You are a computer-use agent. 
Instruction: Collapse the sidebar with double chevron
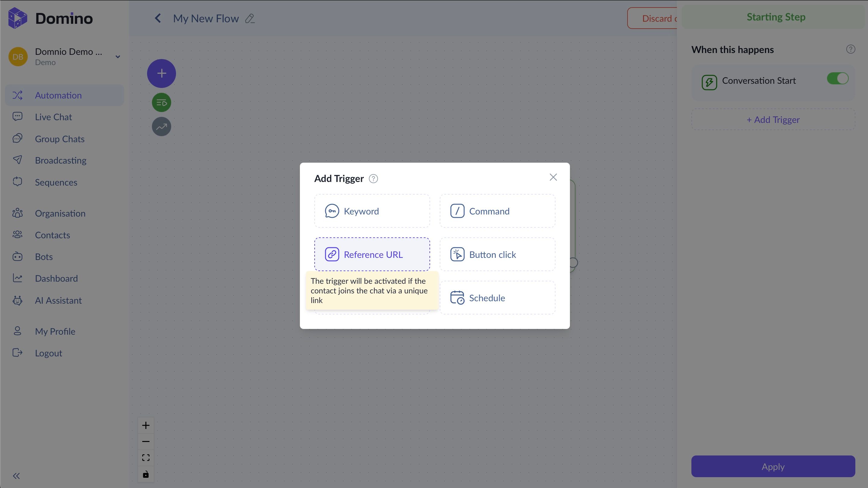pos(16,476)
